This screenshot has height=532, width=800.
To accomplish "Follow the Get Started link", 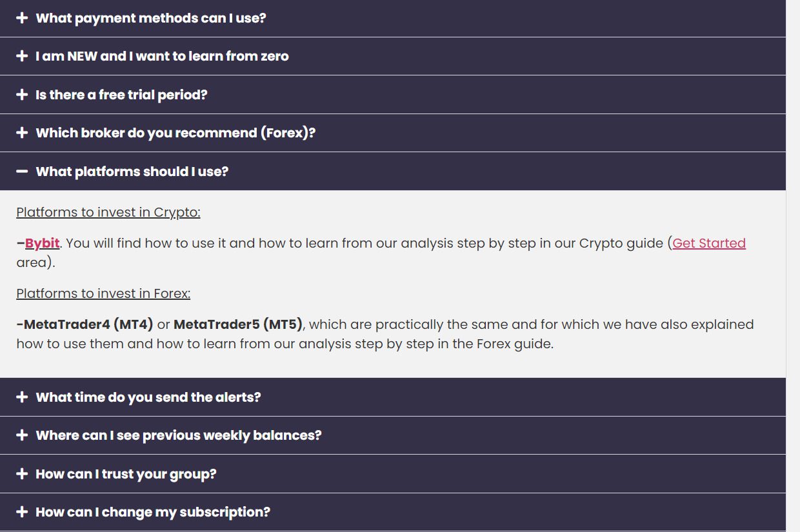I will pos(709,243).
